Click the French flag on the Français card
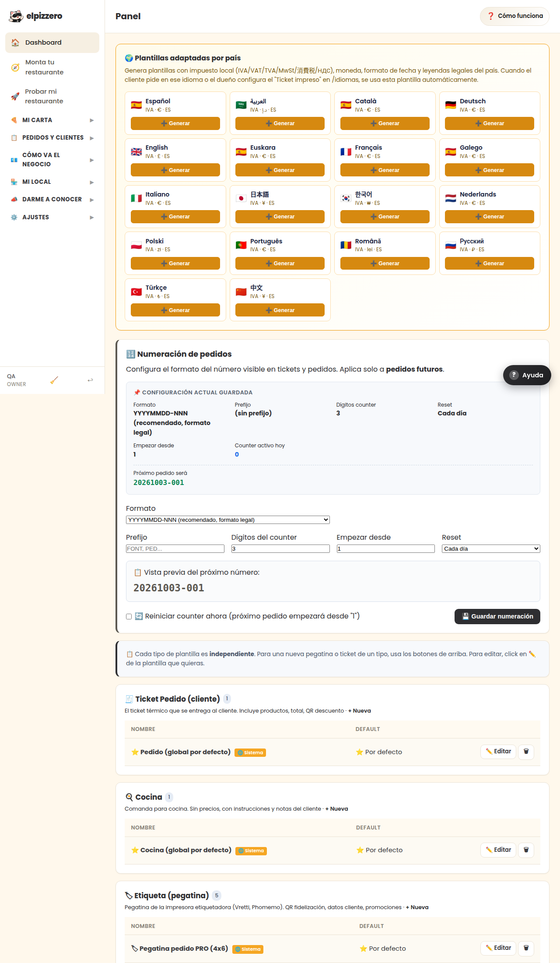Screen dimensions: 560x963 click(346, 151)
